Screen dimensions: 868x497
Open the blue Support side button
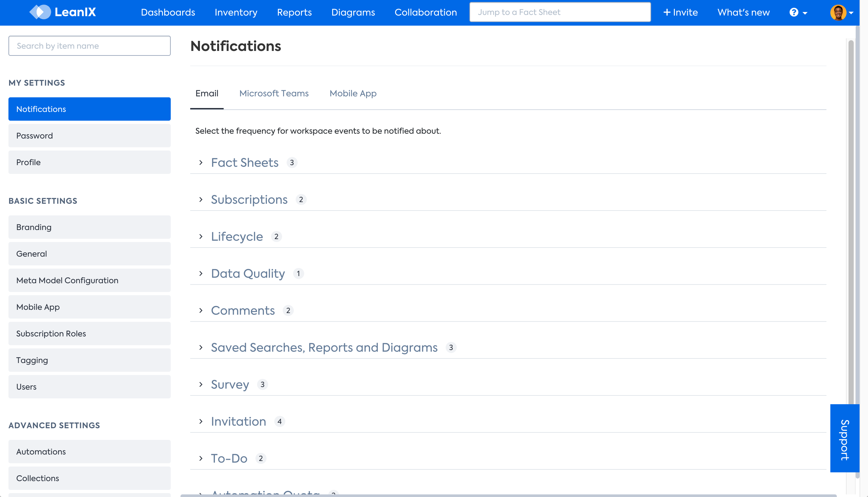pyautogui.click(x=844, y=438)
